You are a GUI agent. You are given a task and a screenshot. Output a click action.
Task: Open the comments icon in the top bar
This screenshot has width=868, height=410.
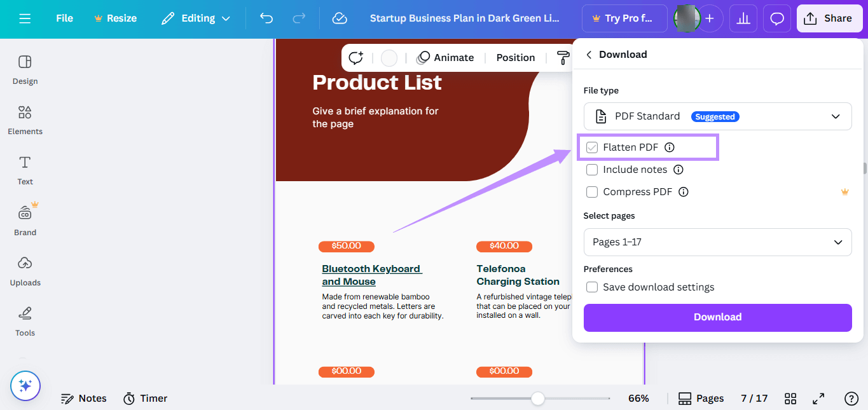pyautogui.click(x=776, y=18)
